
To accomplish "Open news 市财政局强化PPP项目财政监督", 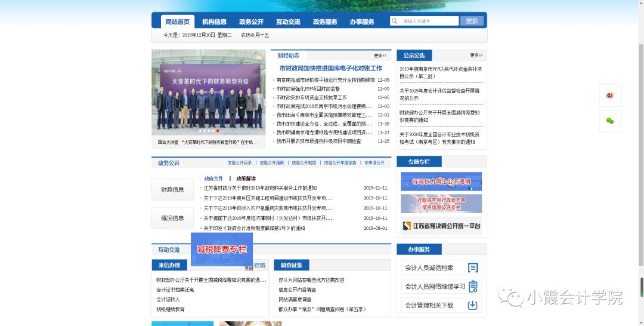I will (x=308, y=89).
